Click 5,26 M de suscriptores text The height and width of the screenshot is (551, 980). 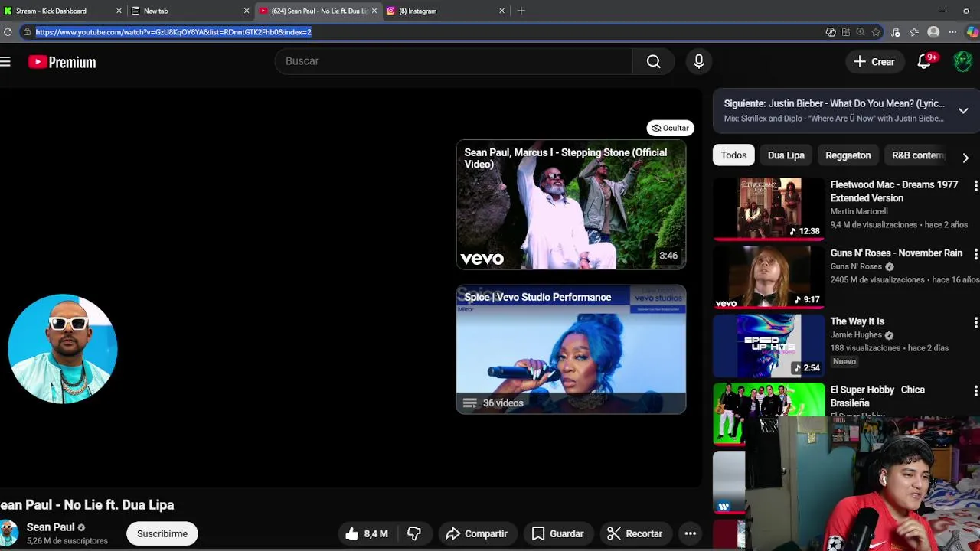[67, 541]
